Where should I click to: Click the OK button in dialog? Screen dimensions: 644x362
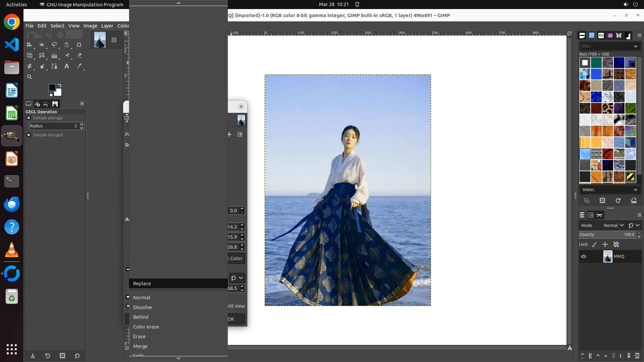[236, 319]
